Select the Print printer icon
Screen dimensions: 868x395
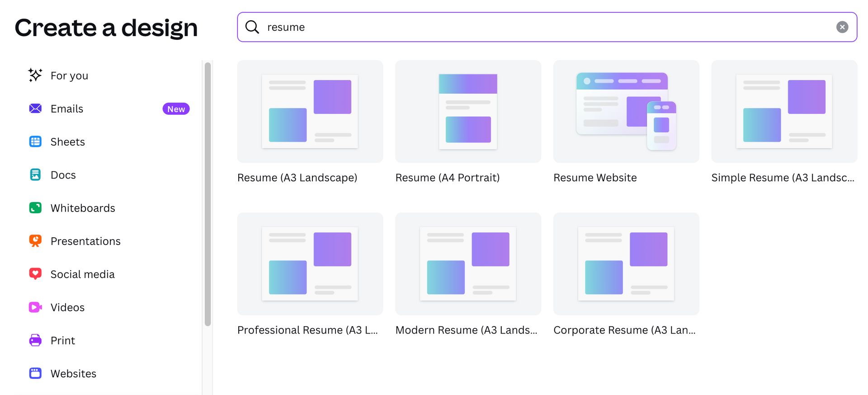[35, 340]
